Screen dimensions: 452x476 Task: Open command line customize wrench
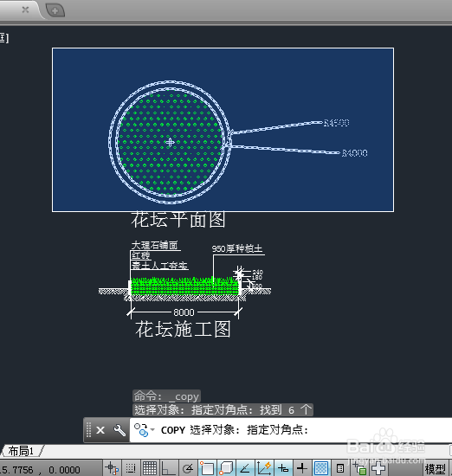[x=119, y=430]
